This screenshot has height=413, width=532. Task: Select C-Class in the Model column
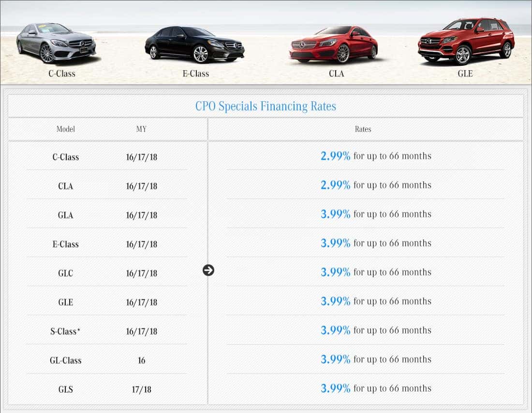click(65, 157)
